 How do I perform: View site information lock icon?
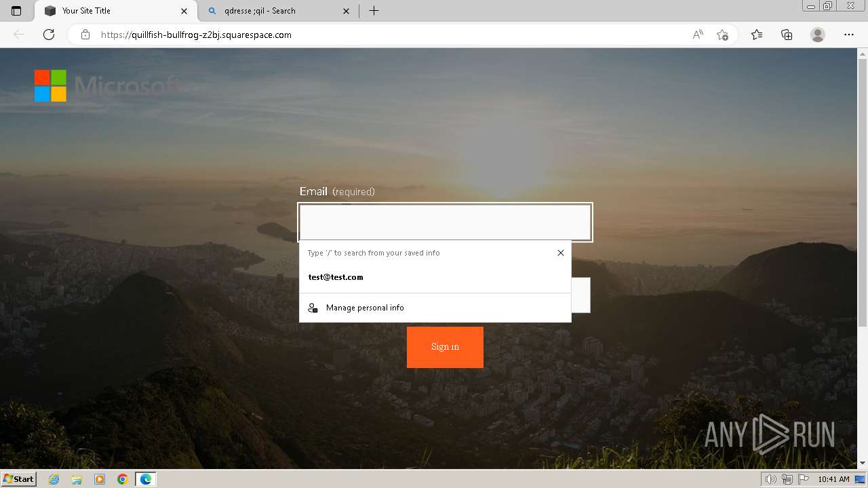[x=85, y=35]
